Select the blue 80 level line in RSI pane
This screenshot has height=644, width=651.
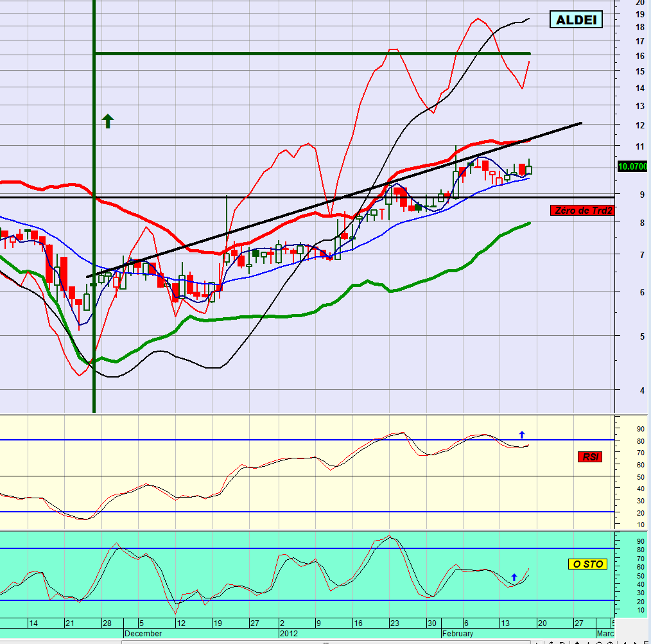(308, 440)
